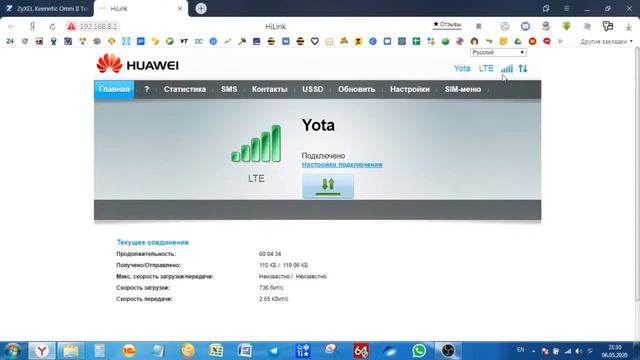Open the help question mark tab
Viewport: 640px width, 360px height.
pyautogui.click(x=147, y=89)
